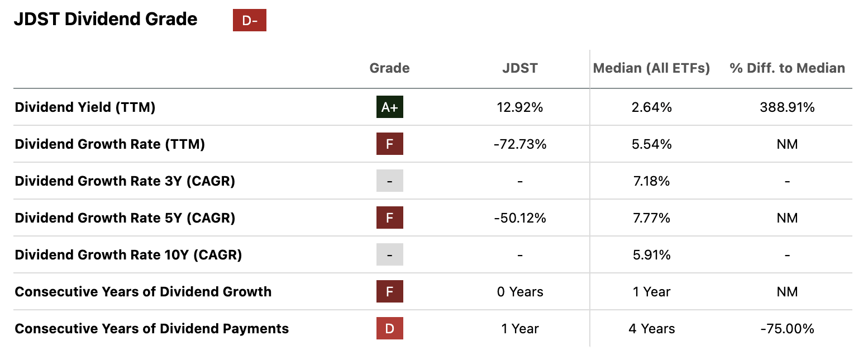This screenshot has height=359, width=868.
Task: Click gray dash badge for 10Y CAGR
Action: pos(389,255)
